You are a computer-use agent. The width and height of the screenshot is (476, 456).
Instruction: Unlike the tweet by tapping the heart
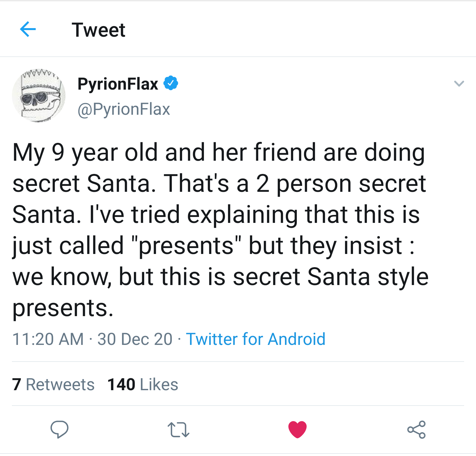[297, 430]
